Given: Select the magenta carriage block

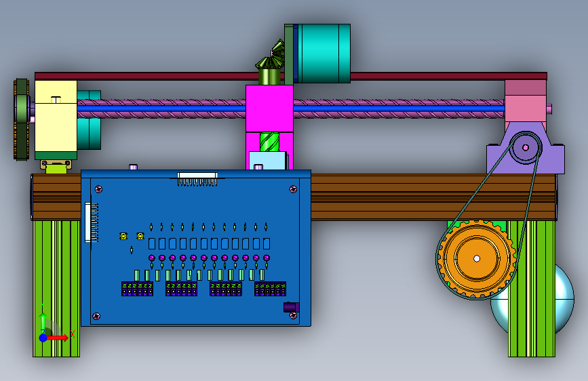Looking at the screenshot, I should coord(269,108).
